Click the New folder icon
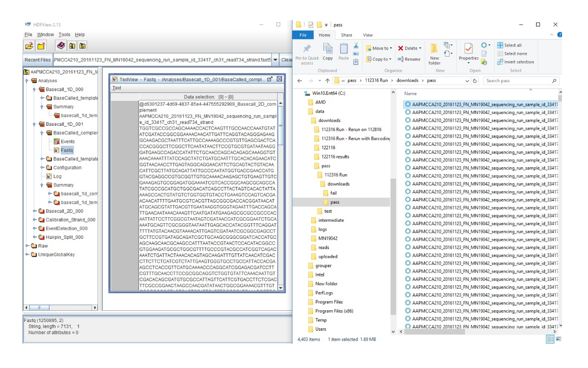Screen dimensions: 588x368 (x=434, y=53)
